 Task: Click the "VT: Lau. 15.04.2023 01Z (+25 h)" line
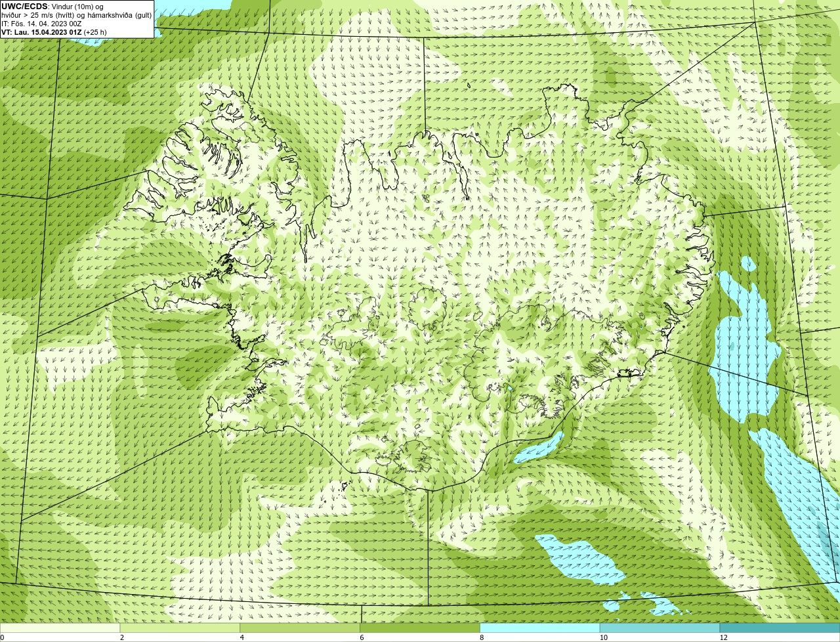coord(54,32)
